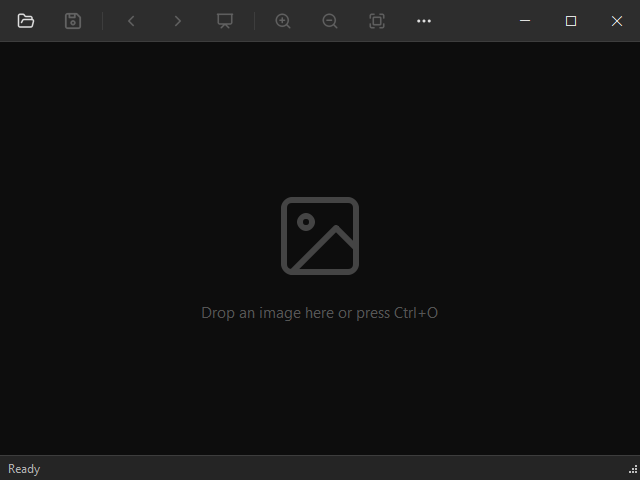Image resolution: width=640 pixels, height=480 pixels.
Task: Click empty status bar area beside Ready
Action: [327, 469]
